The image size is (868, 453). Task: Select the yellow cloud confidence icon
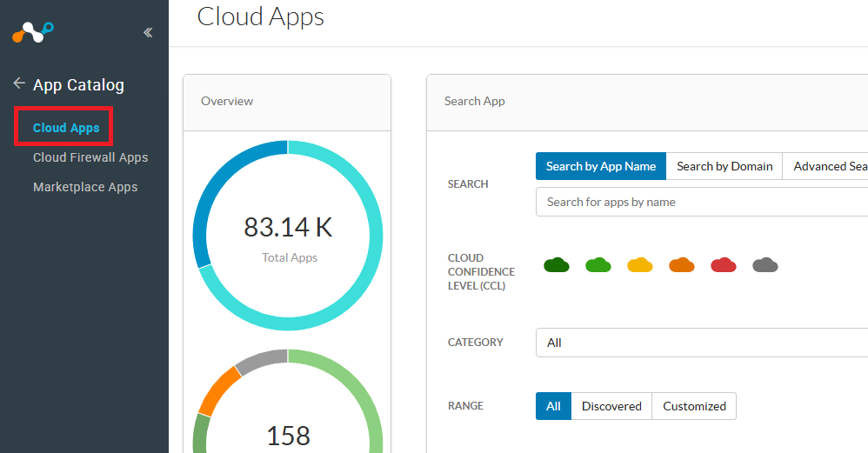pos(640,265)
